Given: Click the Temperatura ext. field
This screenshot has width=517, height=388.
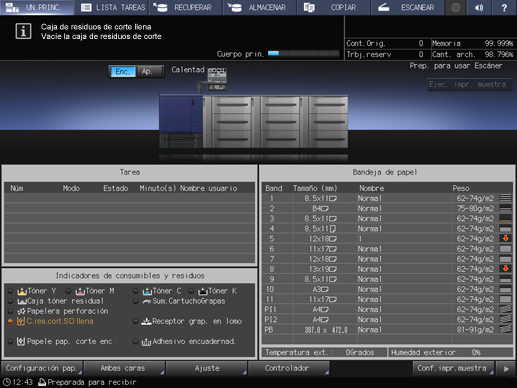Looking at the screenshot, I should pos(324,352).
